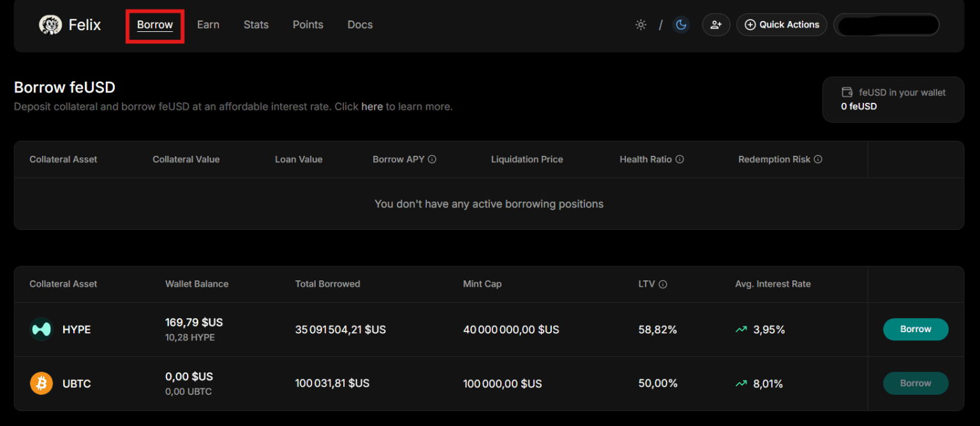This screenshot has height=426, width=980.
Task: Open the LTV info tooltip
Action: [664, 284]
